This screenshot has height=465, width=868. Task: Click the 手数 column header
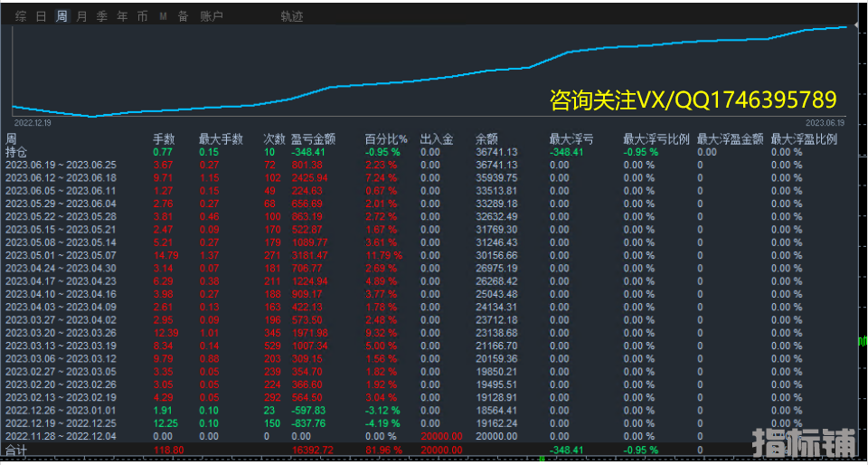click(164, 139)
